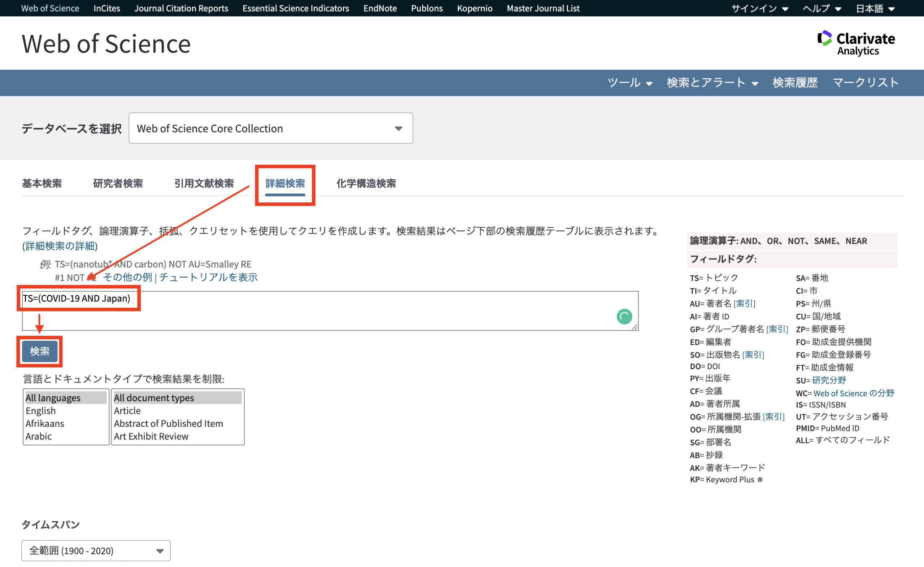Open Kopernio from the top bar
This screenshot has width=924, height=567.
click(x=475, y=8)
